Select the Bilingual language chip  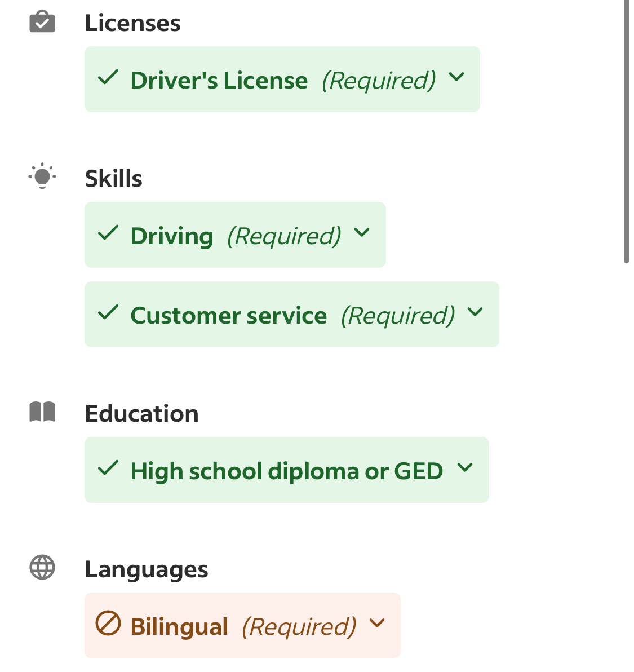242,626
